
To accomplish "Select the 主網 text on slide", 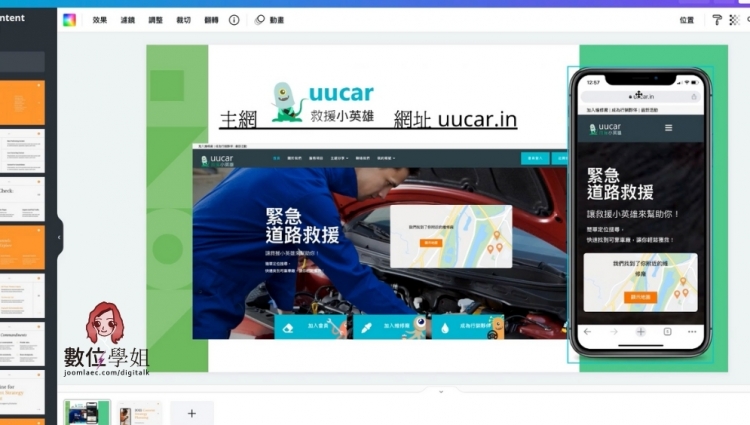I will (238, 120).
